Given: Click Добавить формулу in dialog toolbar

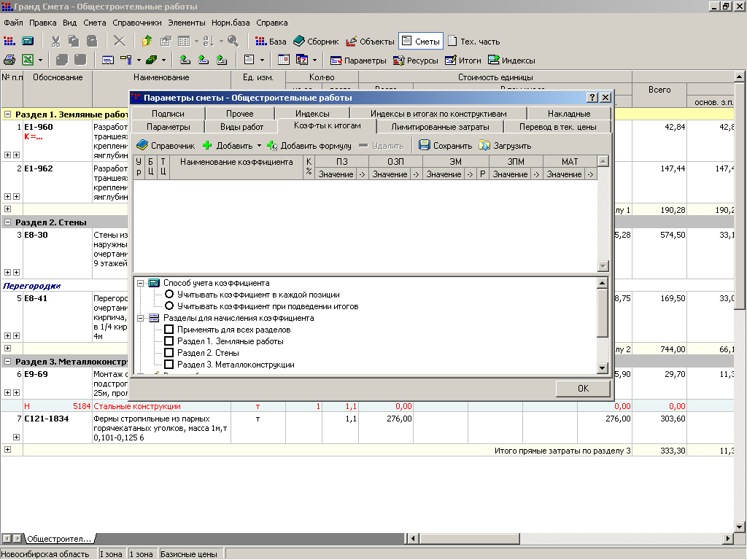Looking at the screenshot, I should 309,146.
